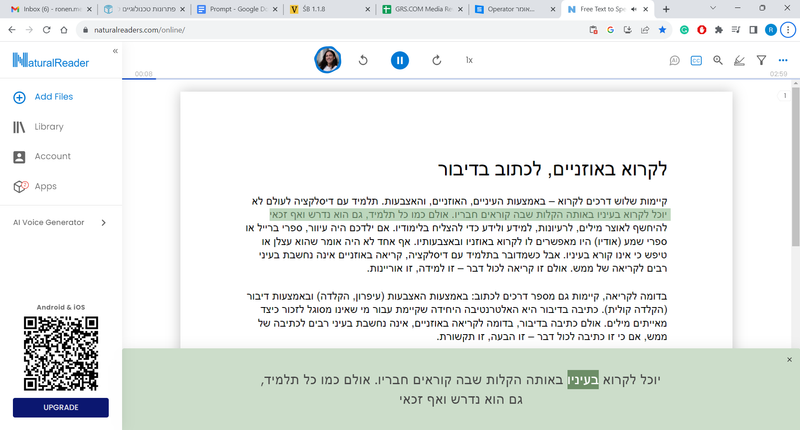Switch to the Prompt Google Docs tab
Viewport: 800px width, 430px height.
pyautogui.click(x=238, y=9)
